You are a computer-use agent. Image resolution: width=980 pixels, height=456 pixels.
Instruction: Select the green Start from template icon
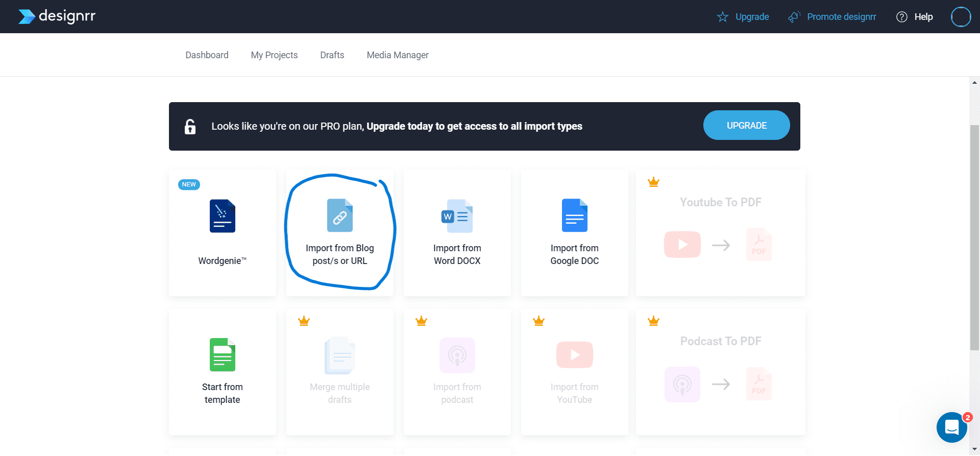pyautogui.click(x=223, y=355)
